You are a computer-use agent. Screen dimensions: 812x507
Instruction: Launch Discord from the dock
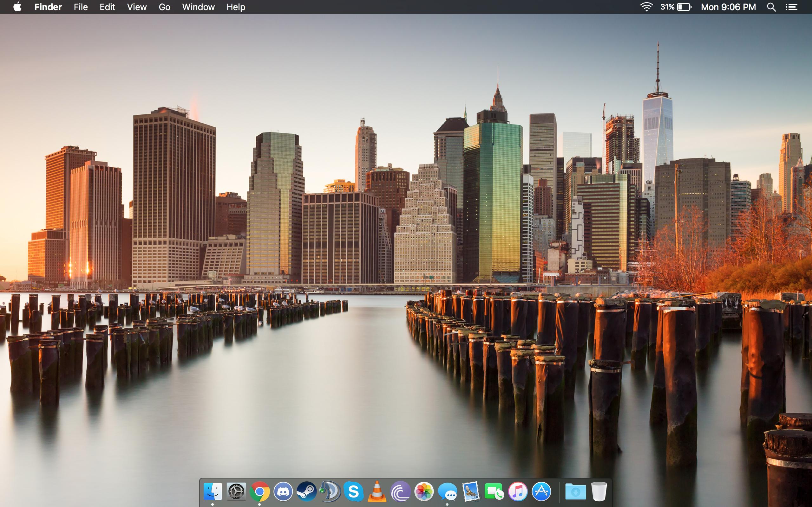click(283, 491)
